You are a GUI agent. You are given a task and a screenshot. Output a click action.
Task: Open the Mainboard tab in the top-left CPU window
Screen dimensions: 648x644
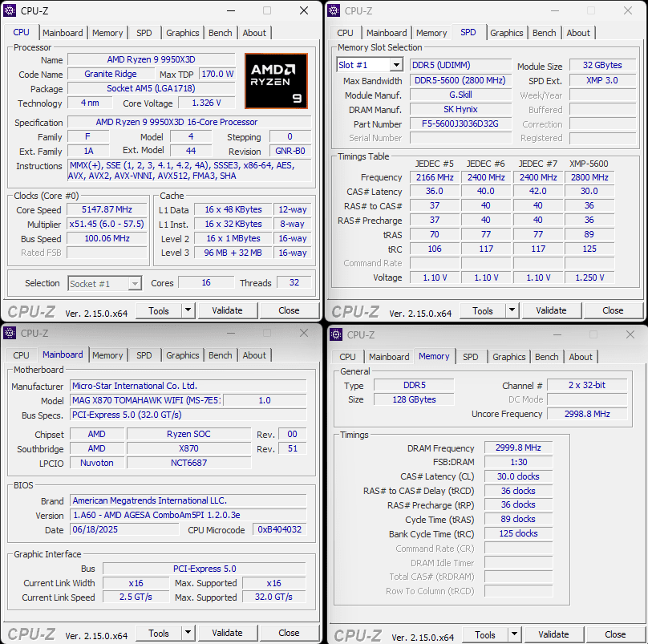pos(63,33)
